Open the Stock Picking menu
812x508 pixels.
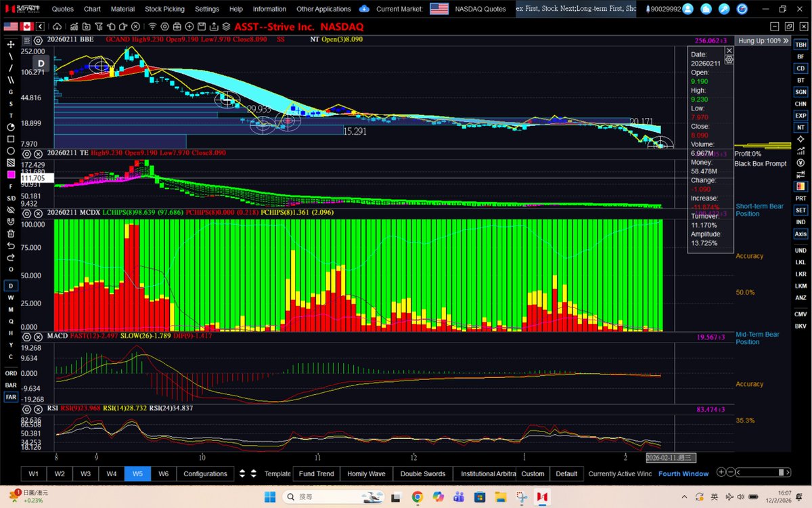(x=164, y=9)
